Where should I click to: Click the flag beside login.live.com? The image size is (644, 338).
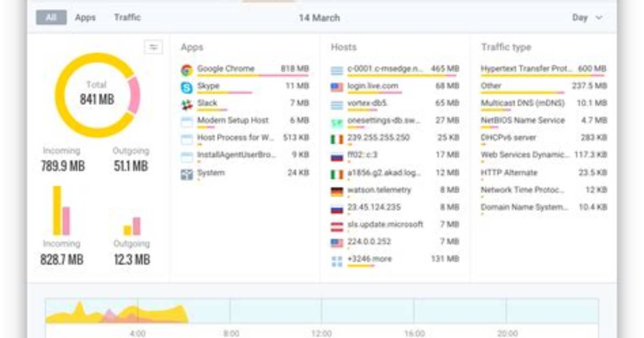coord(337,88)
